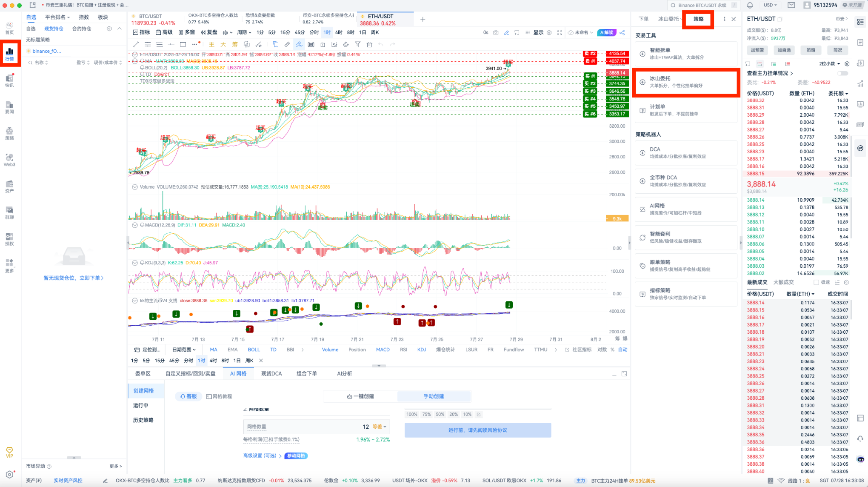Switch to AI分析 tab
Viewport: 868px width, 487px height.
pyautogui.click(x=344, y=374)
